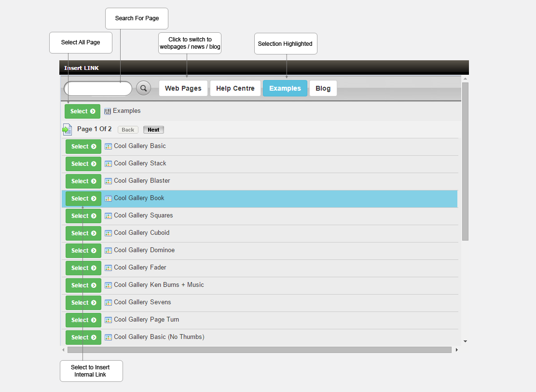Click the page icon for Cool Gallery Book
This screenshot has height=392, width=536.
(109, 199)
